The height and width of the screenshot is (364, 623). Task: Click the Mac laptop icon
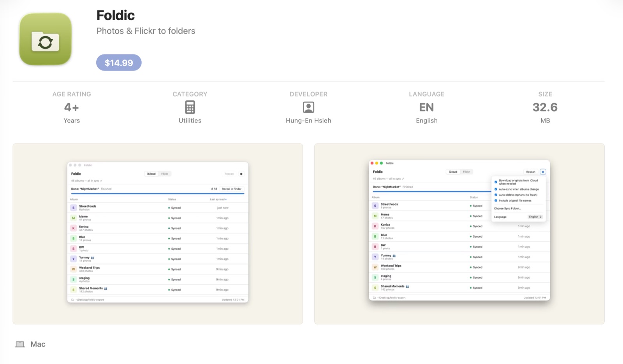pos(20,344)
